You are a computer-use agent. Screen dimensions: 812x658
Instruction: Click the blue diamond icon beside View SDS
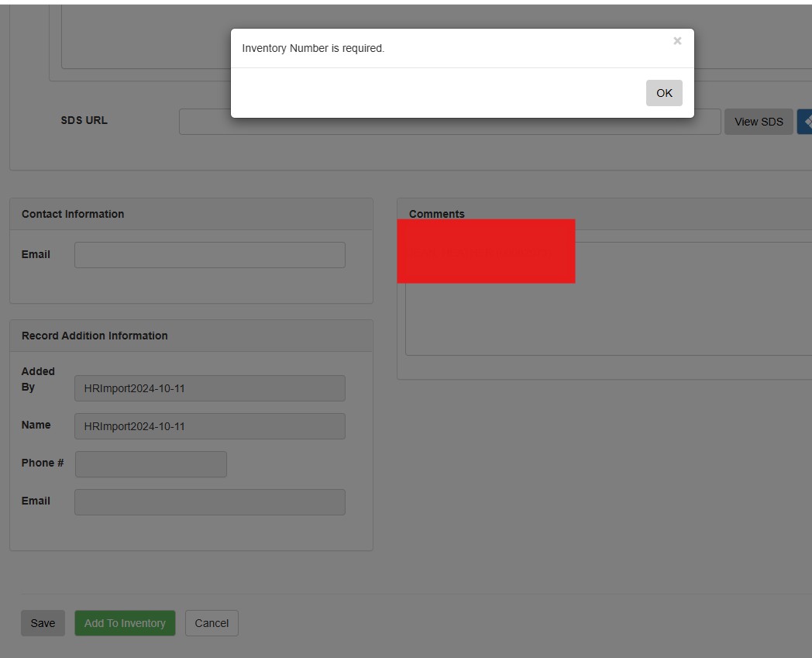(804, 122)
